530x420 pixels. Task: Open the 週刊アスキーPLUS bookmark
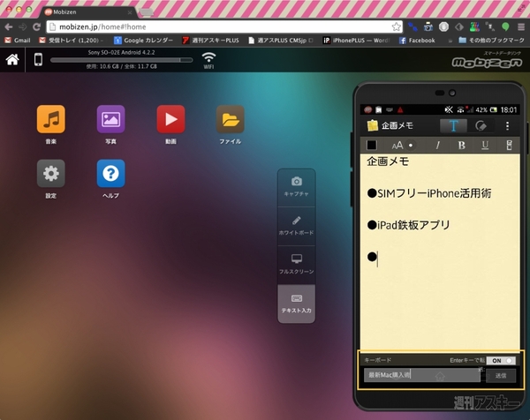[210, 41]
